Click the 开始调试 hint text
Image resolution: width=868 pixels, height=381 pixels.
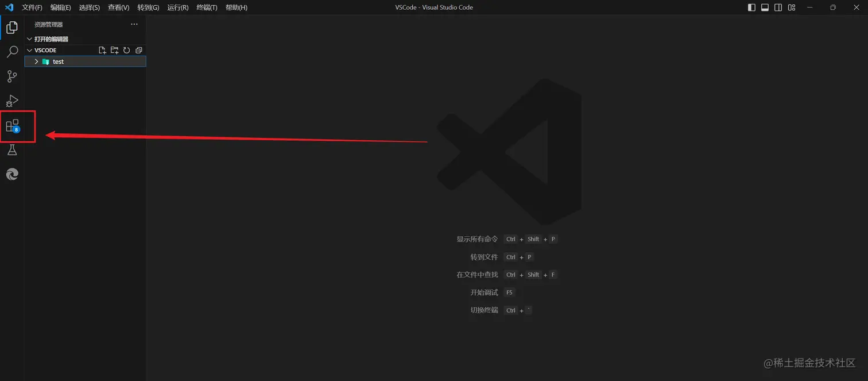coord(484,293)
